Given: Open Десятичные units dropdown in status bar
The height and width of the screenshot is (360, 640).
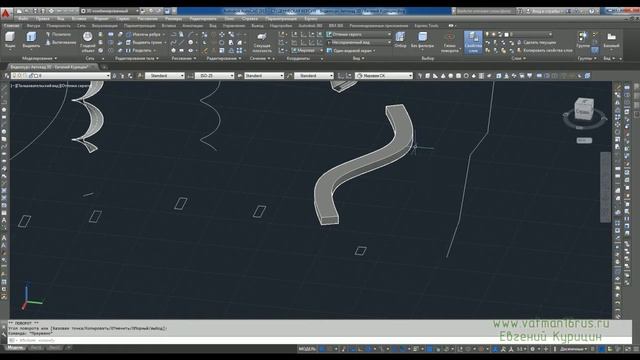Looking at the screenshot, I should (x=573, y=349).
